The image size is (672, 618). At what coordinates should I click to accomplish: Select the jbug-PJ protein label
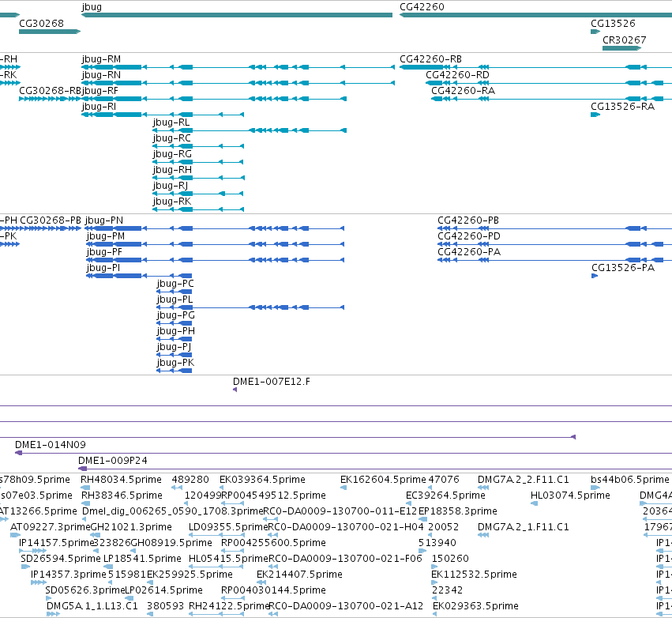[x=174, y=348]
